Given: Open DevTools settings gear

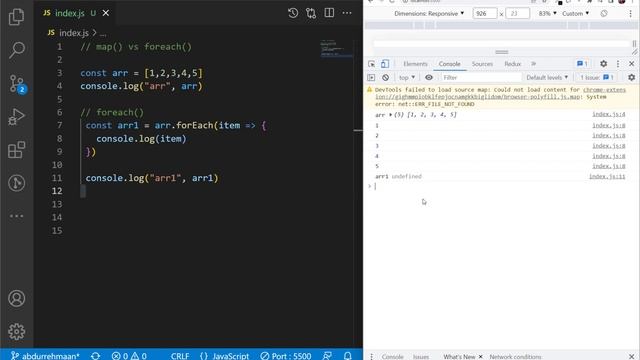Looking at the screenshot, I should (603, 64).
